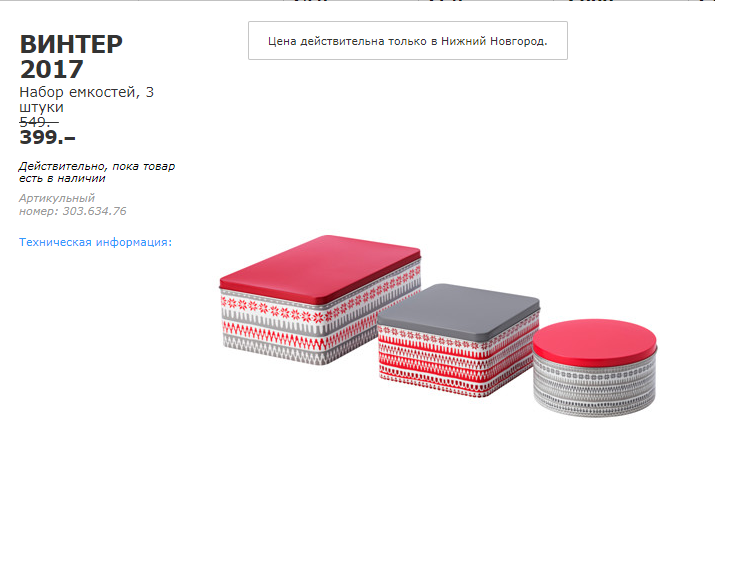Open the Техническая информация link

tap(95, 242)
